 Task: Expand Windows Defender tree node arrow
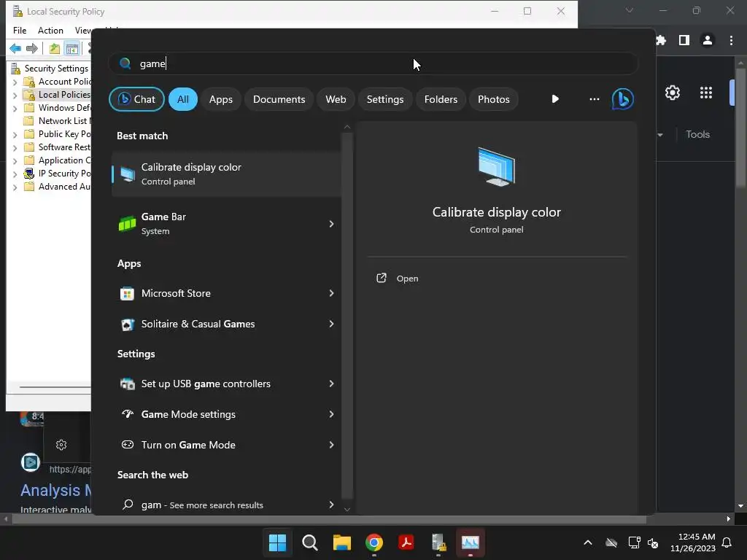(15, 108)
